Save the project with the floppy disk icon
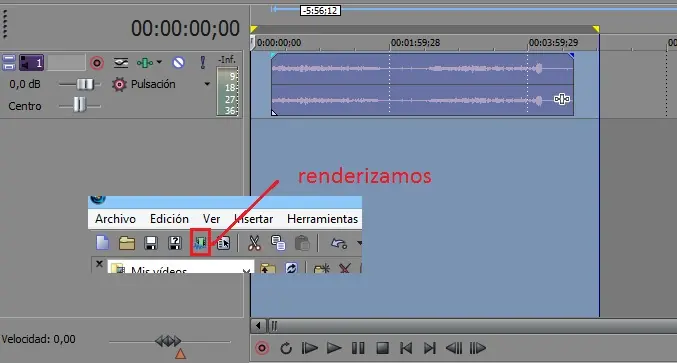Viewport: 677px width, 363px height. (150, 243)
